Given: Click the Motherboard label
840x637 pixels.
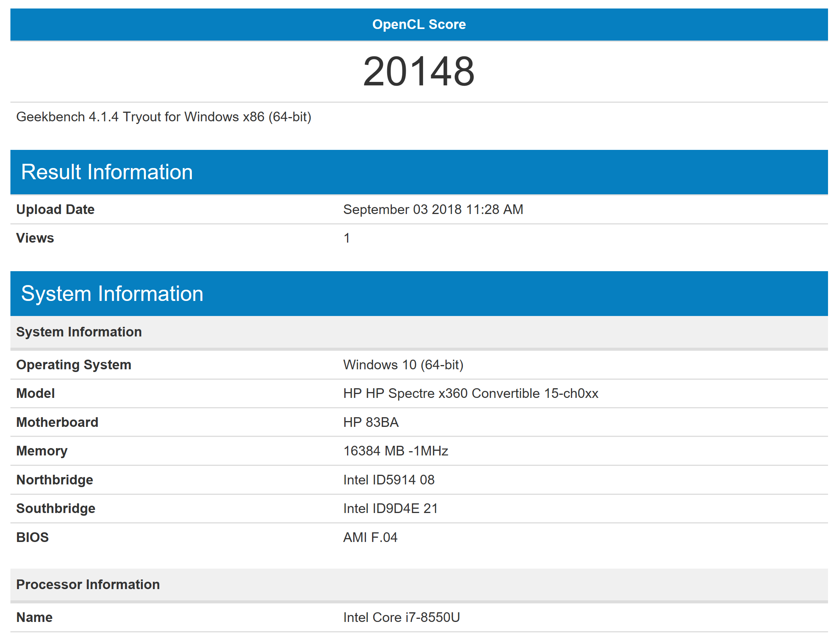Looking at the screenshot, I should point(57,422).
